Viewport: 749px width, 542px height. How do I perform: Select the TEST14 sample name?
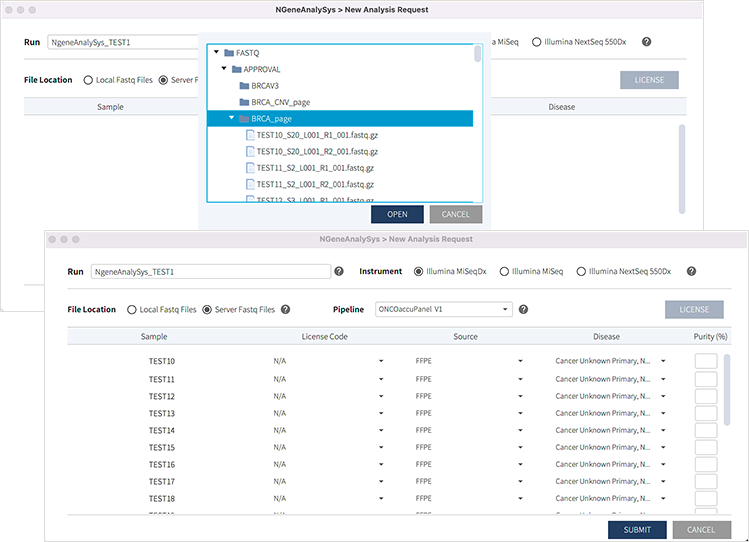(x=161, y=430)
